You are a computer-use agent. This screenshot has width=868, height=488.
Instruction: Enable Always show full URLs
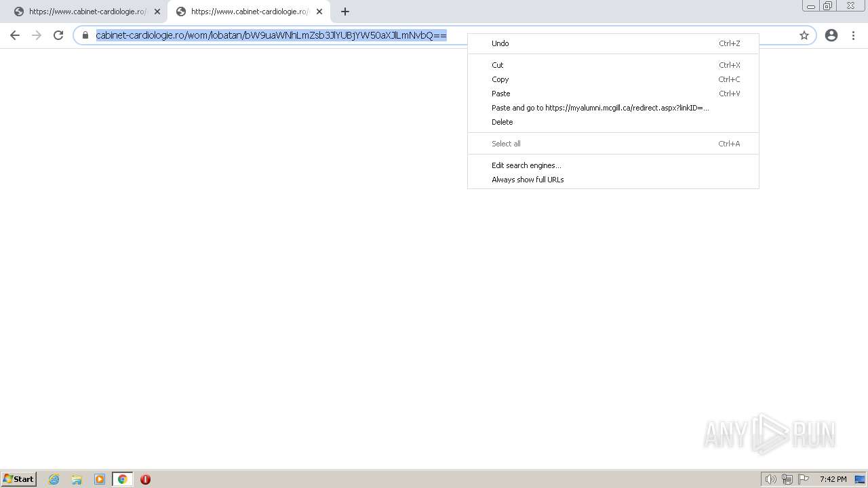(613, 180)
